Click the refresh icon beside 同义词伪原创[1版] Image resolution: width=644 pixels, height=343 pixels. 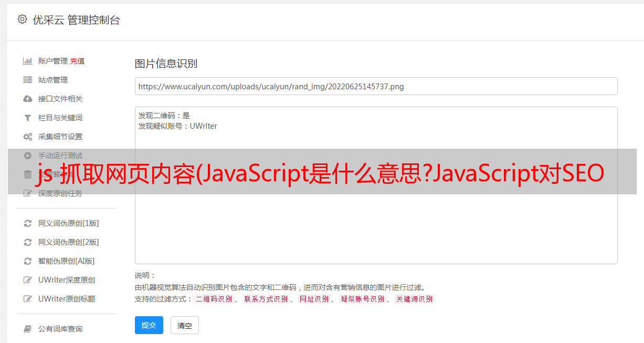(x=28, y=223)
